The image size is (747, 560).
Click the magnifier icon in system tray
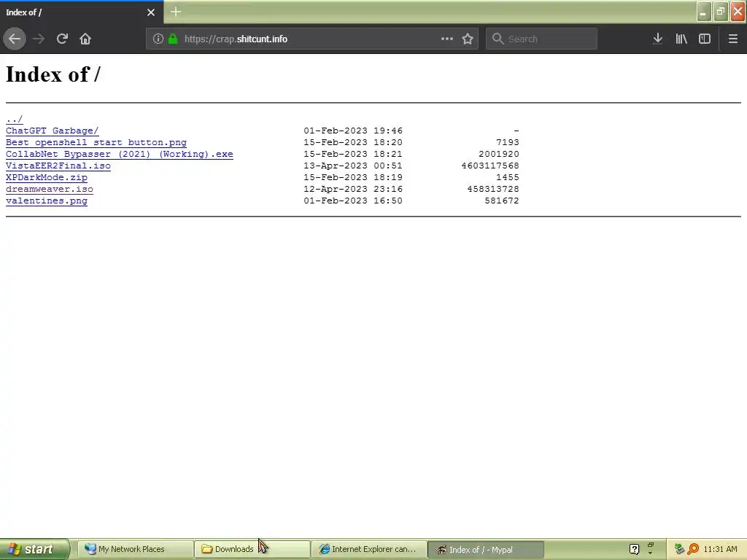click(693, 549)
